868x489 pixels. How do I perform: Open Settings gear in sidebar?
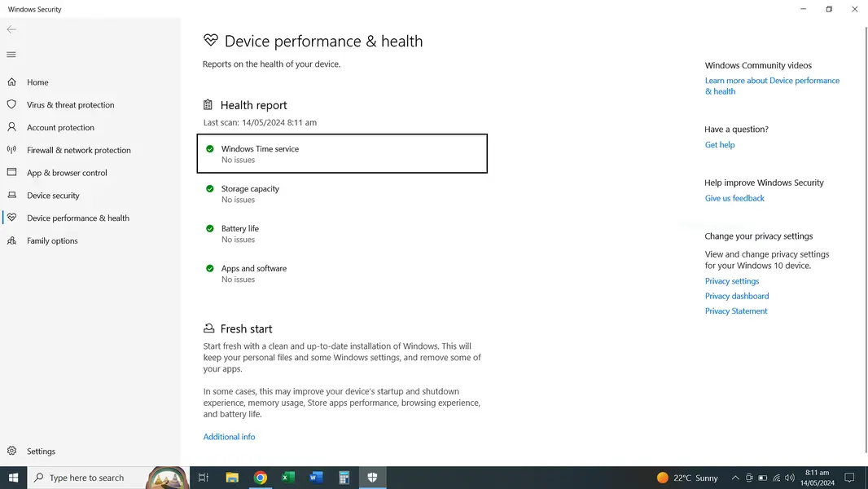point(12,452)
